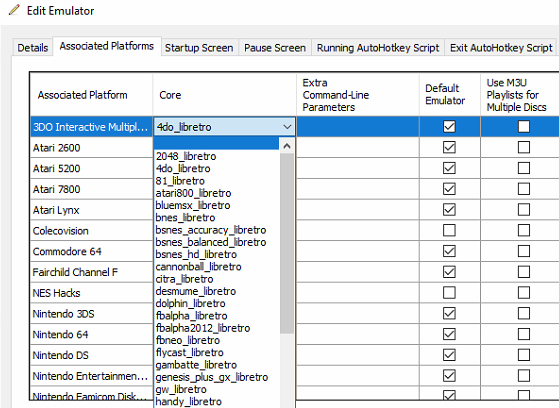
Task: Pick fbalpha_libretro in the core list
Action: coord(216,316)
